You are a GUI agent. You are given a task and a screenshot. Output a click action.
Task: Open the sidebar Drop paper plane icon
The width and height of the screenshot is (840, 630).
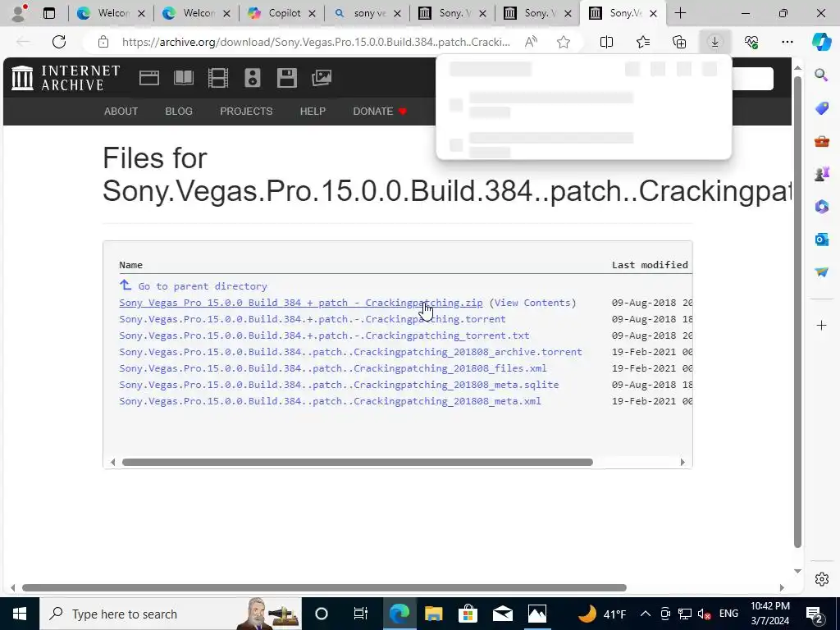[x=821, y=272]
